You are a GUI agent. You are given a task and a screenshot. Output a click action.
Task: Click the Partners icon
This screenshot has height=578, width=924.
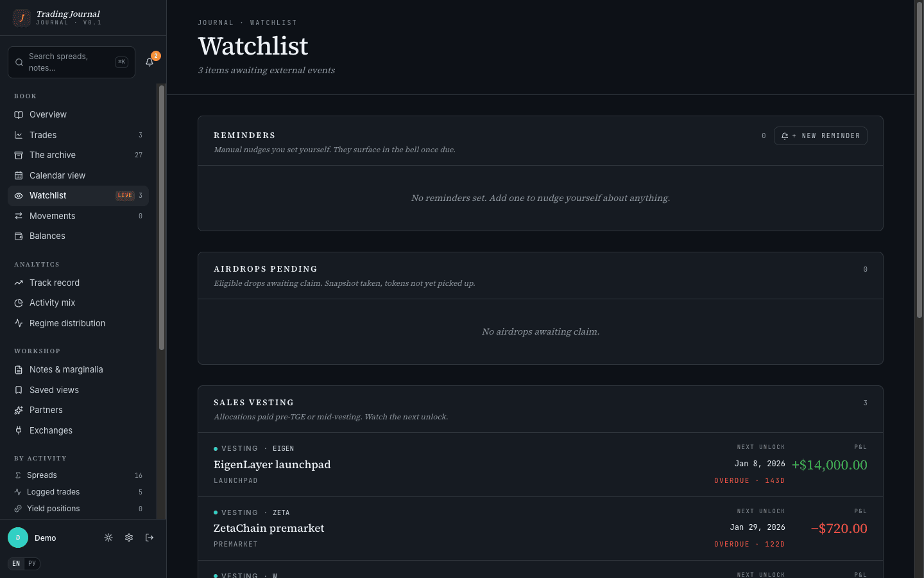(19, 410)
